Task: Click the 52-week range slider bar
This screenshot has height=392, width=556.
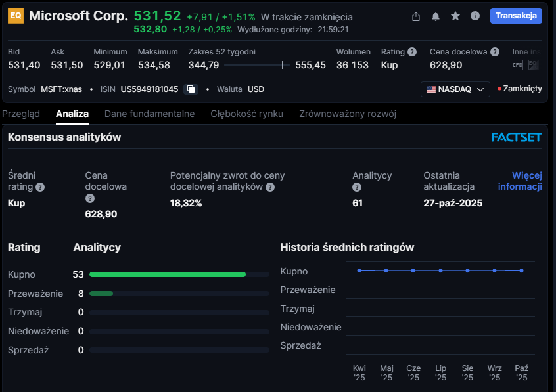Action: (x=257, y=65)
